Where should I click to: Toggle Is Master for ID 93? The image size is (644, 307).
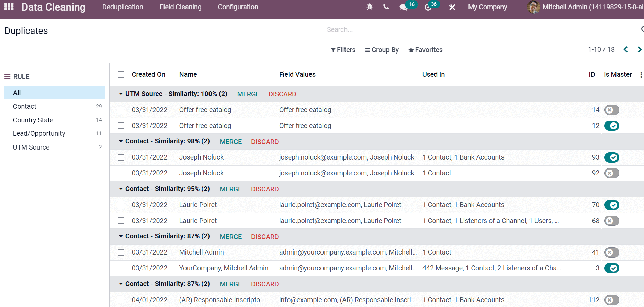coord(612,157)
